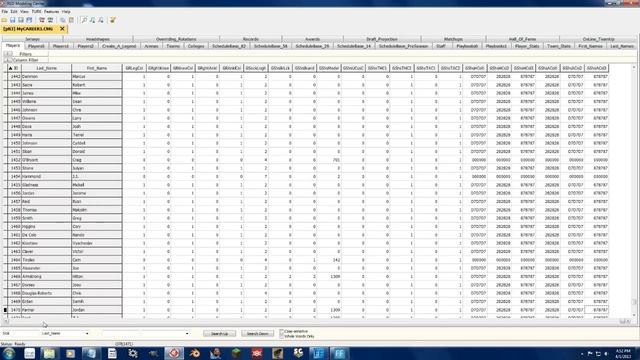Click the vertical scrollbar of the table
This screenshot has height=360, width=640.
[x=634, y=190]
